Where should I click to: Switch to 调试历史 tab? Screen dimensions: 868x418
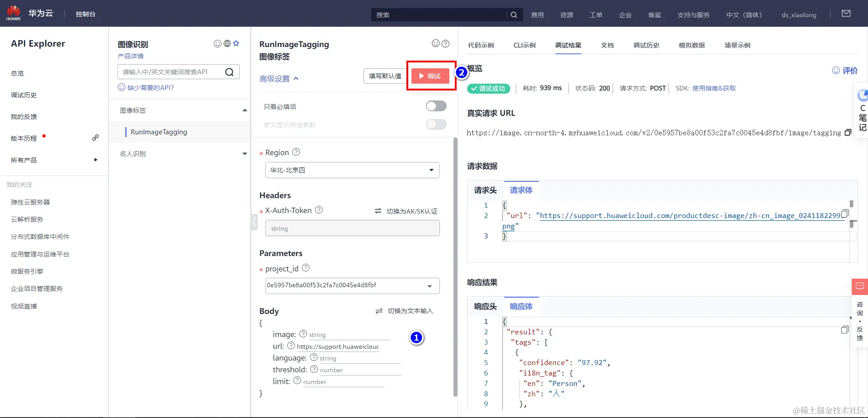pos(646,45)
